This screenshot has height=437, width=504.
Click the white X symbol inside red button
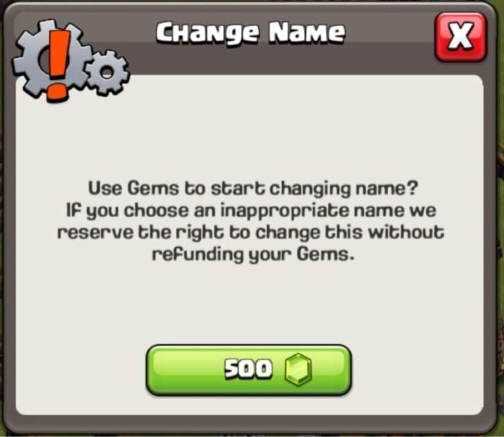(460, 35)
